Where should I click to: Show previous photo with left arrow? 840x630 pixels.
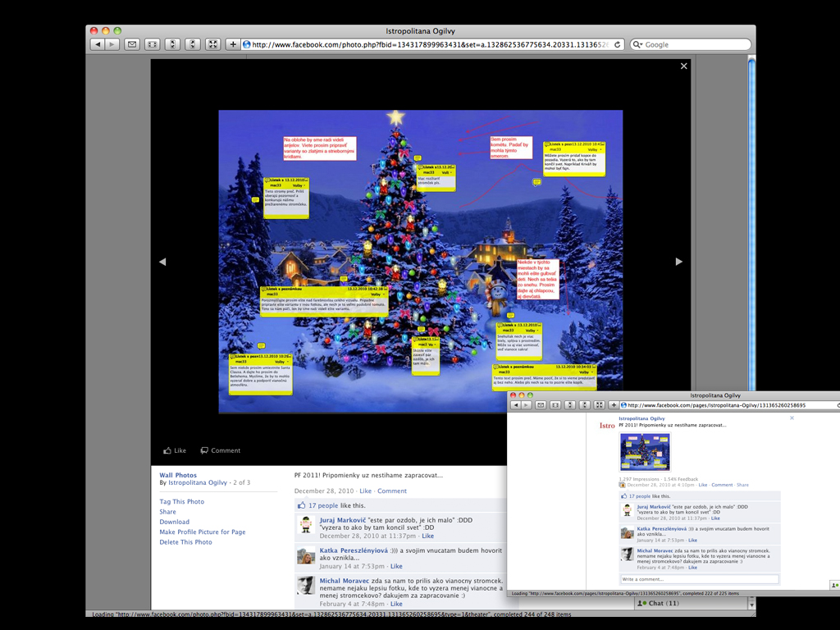pyautogui.click(x=163, y=262)
